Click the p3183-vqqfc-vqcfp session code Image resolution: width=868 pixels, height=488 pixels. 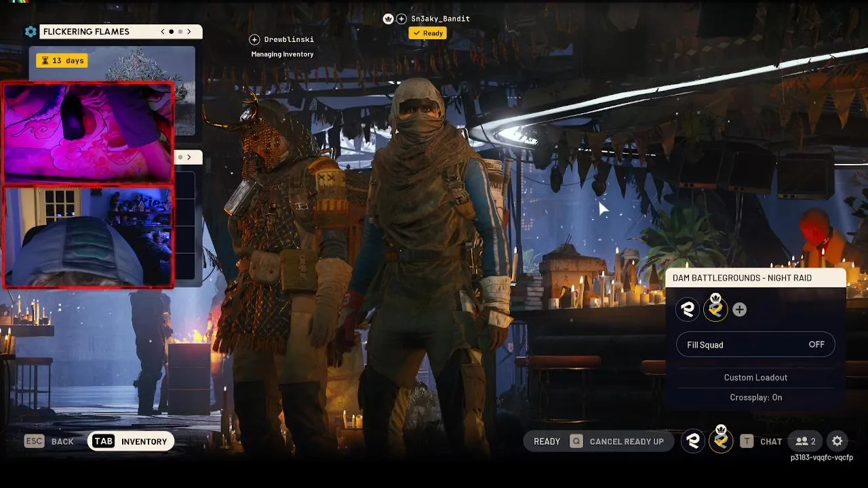pos(821,457)
